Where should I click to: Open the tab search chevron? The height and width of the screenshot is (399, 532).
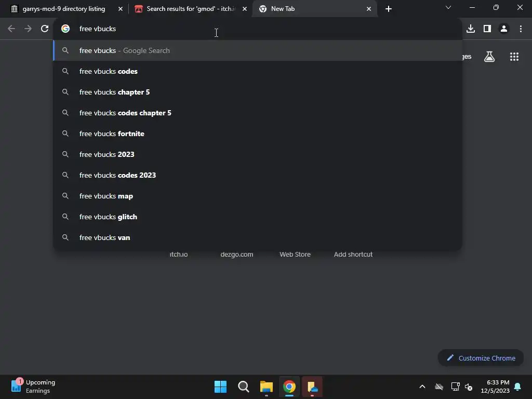448,7
